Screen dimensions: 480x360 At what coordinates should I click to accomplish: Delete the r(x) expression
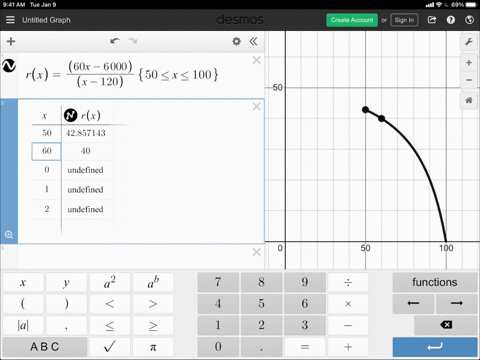click(256, 60)
